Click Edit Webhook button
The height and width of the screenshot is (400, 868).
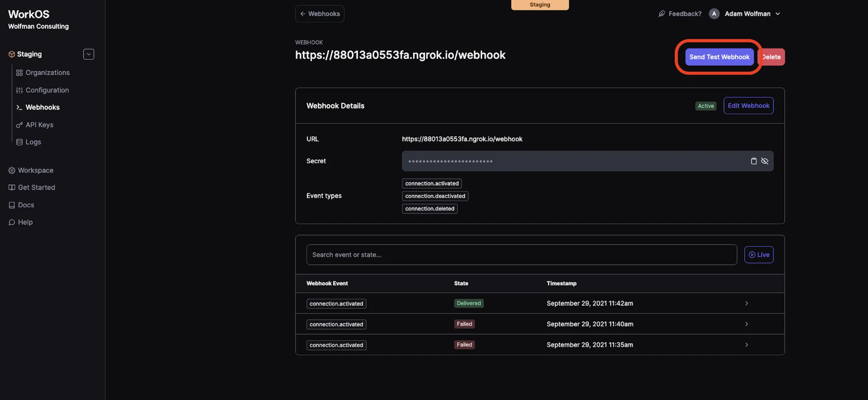tap(748, 106)
